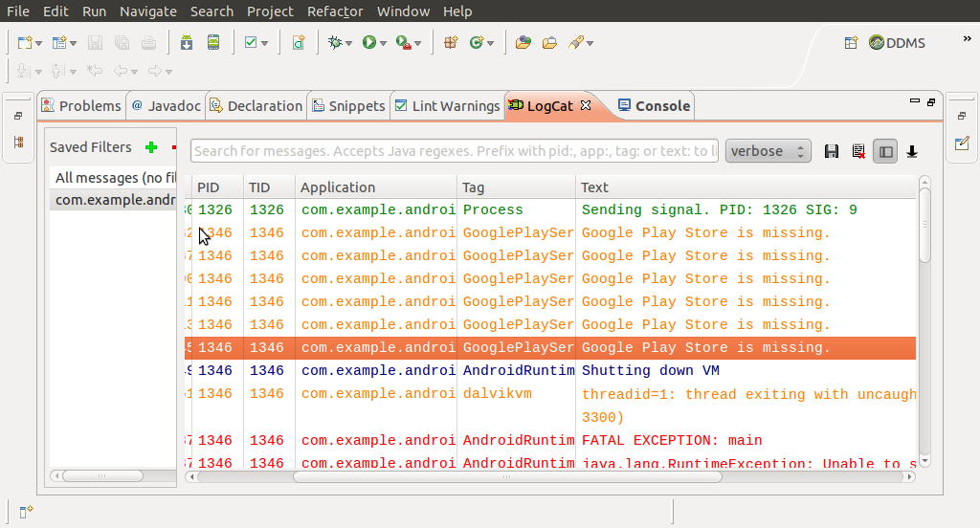Screen dimensions: 980x528
Task: Open the Search menu
Action: click(212, 11)
